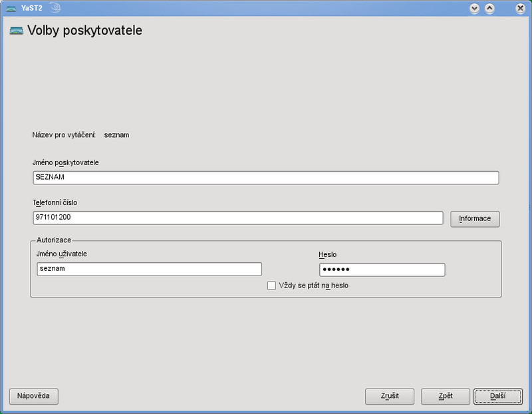This screenshot has height=414, width=532.
Task: Go back with Zpět button
Action: tap(446, 396)
